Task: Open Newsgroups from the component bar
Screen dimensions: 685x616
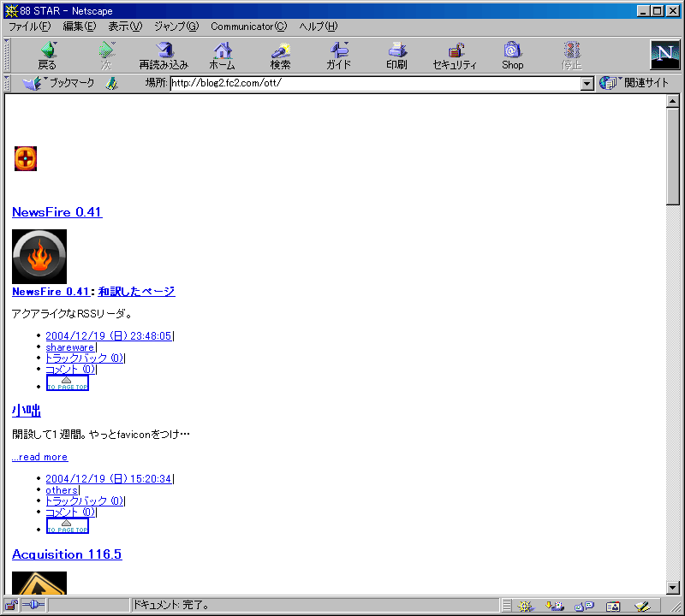Action: coord(584,606)
